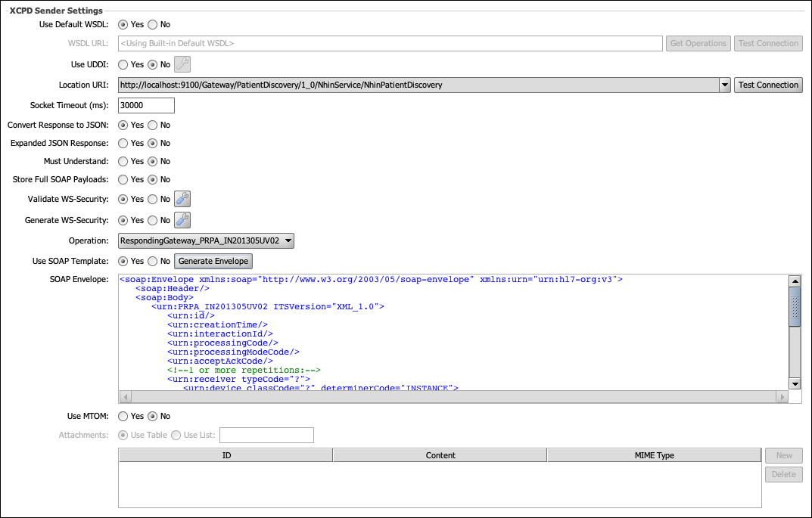Click the WSDL URL field
Screen dimensions: 812x518
390,43
